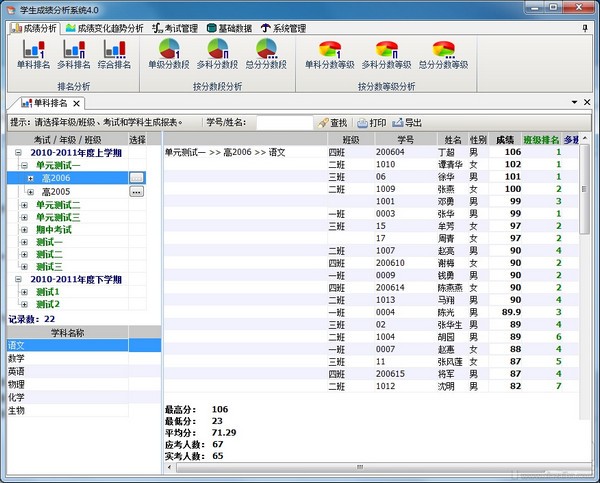Switch to the 成绩变化趋势分析 tab
Viewport: 600px width, 483px height.
click(103, 27)
